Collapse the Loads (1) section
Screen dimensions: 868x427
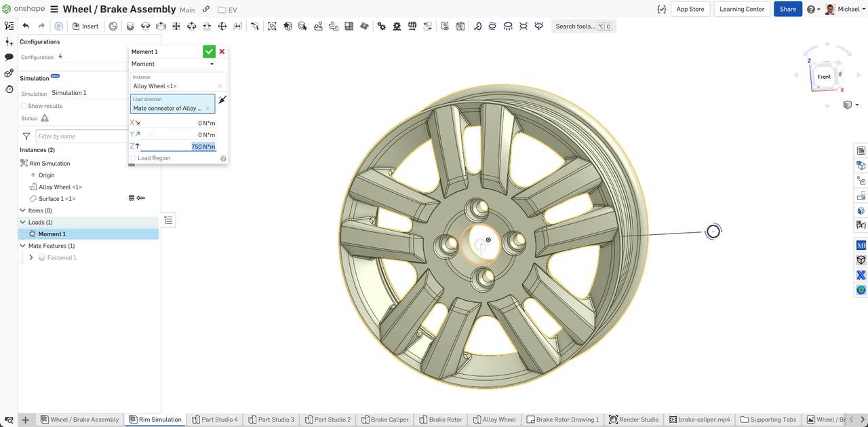pyautogui.click(x=22, y=221)
